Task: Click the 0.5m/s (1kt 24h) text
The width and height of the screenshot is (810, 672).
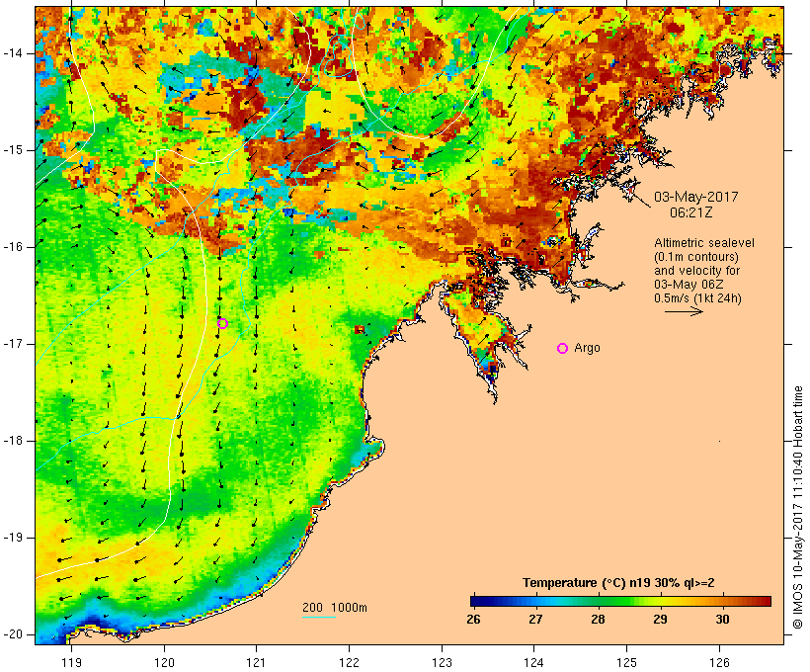Action: [697, 298]
